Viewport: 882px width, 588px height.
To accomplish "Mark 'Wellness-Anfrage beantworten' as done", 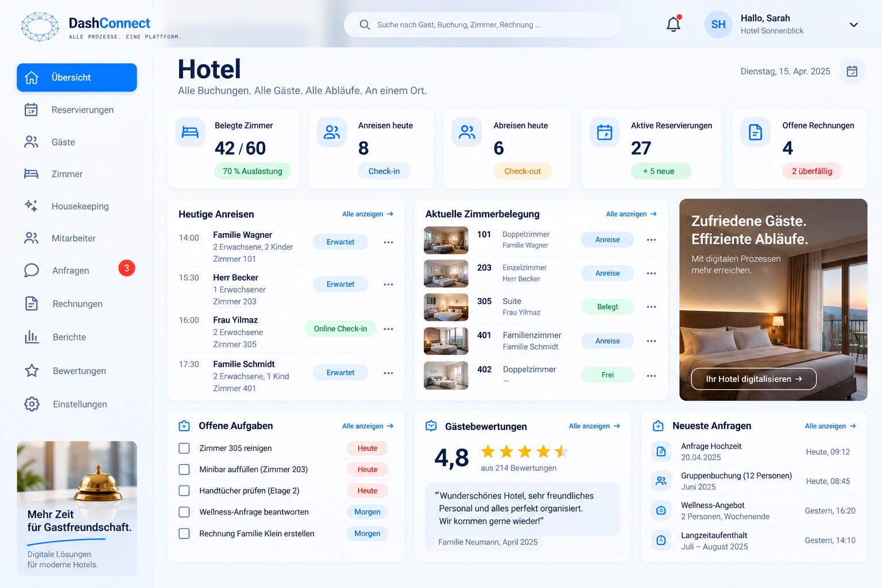I will pyautogui.click(x=184, y=512).
